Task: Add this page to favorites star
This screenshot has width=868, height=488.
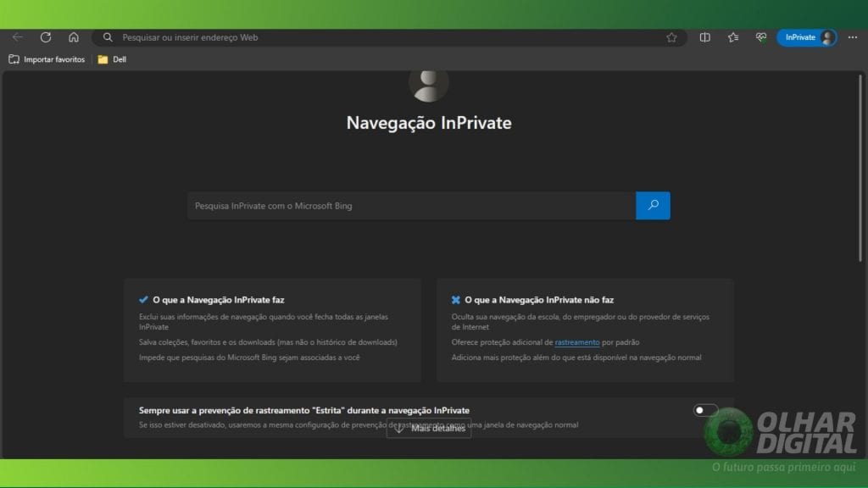Action: [x=671, y=37]
